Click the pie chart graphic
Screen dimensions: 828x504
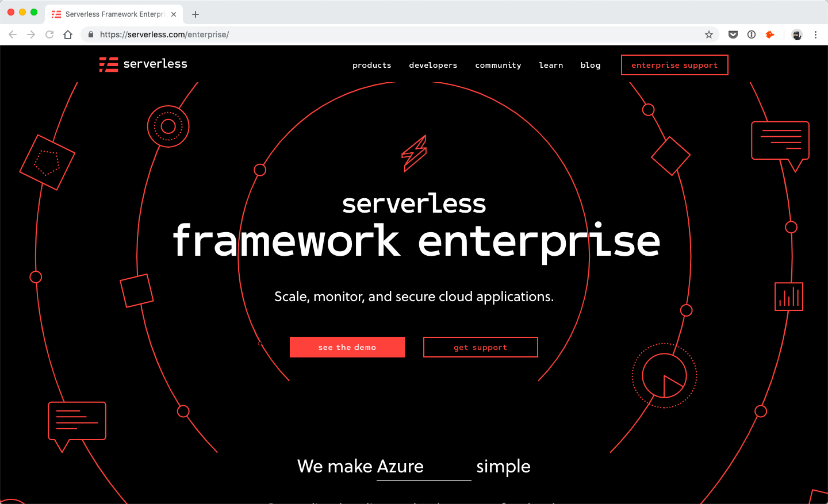pos(664,376)
